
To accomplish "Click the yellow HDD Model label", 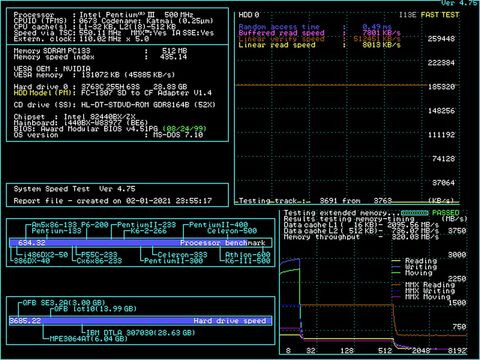I will pos(43,93).
